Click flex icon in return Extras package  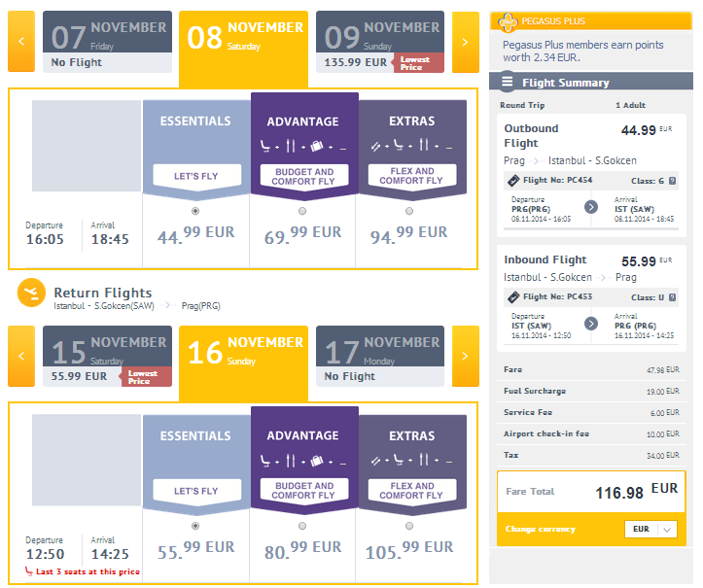coord(375,461)
